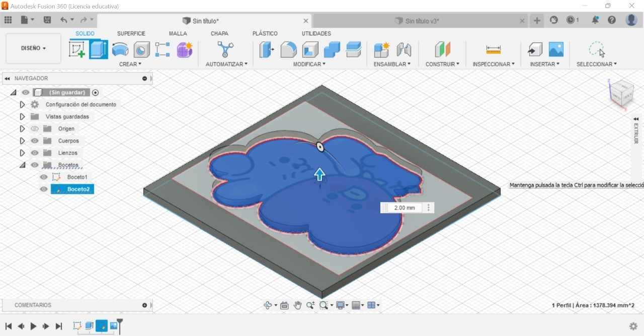
Task: Expand Configuración del documento node
Action: click(22, 105)
